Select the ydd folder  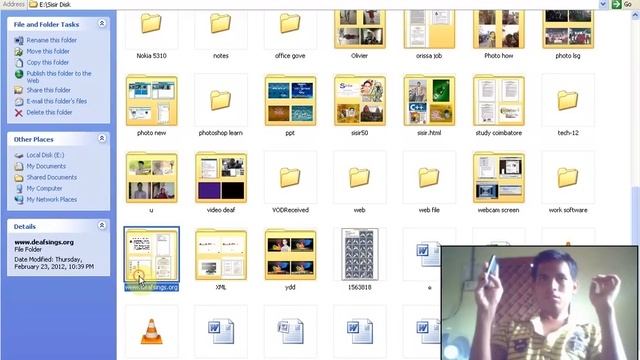290,255
